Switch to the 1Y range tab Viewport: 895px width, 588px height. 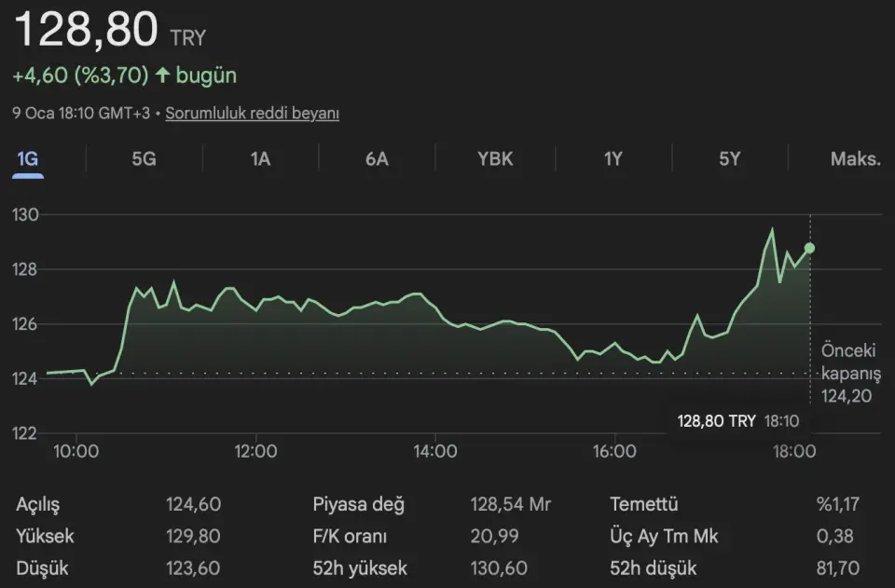pos(613,158)
